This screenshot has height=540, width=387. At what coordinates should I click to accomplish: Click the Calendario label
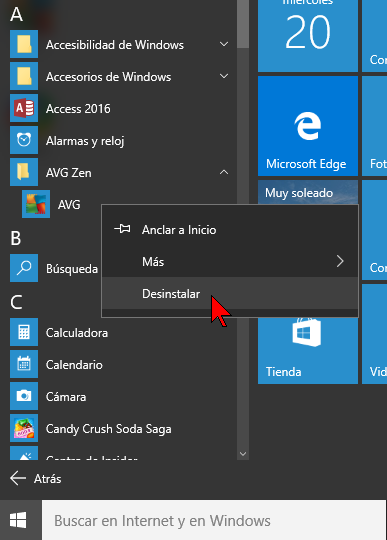tap(74, 365)
